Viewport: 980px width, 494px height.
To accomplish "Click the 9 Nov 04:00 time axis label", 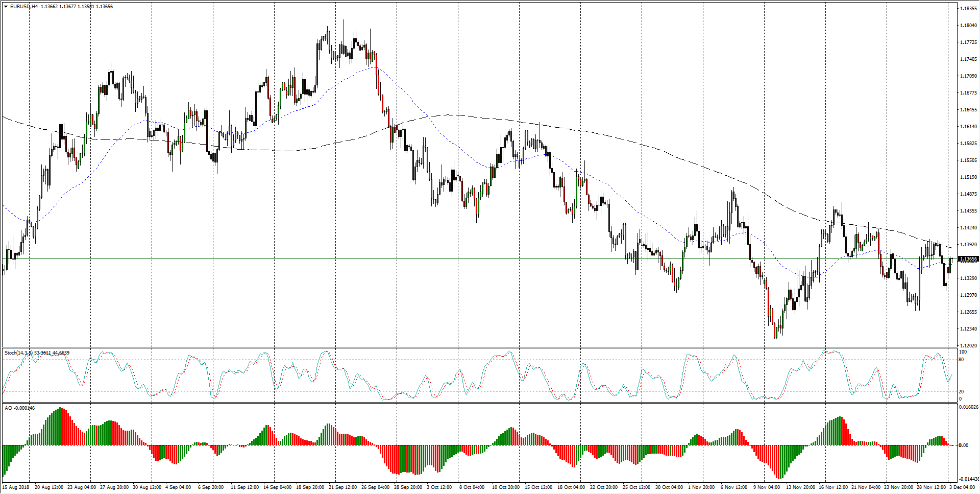I will point(767,487).
